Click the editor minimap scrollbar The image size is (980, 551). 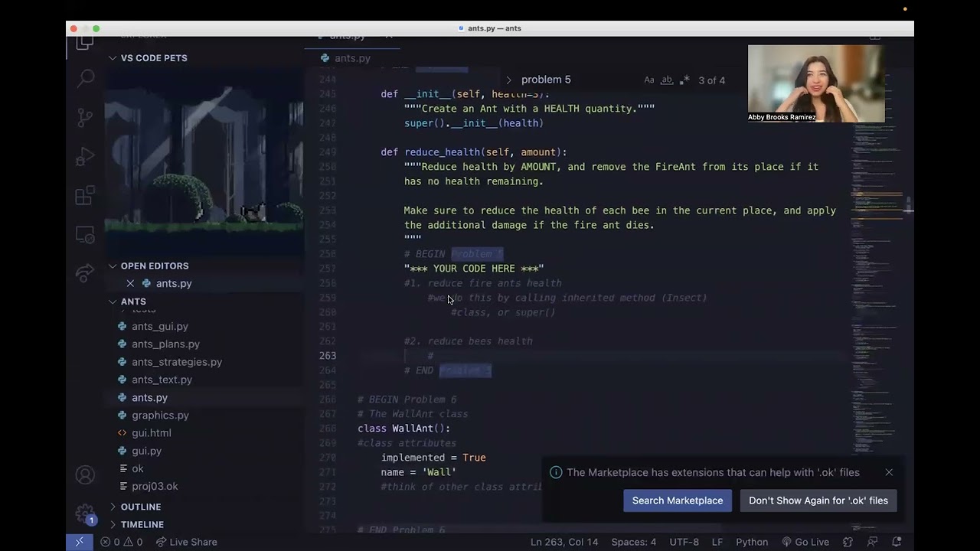[910, 204]
